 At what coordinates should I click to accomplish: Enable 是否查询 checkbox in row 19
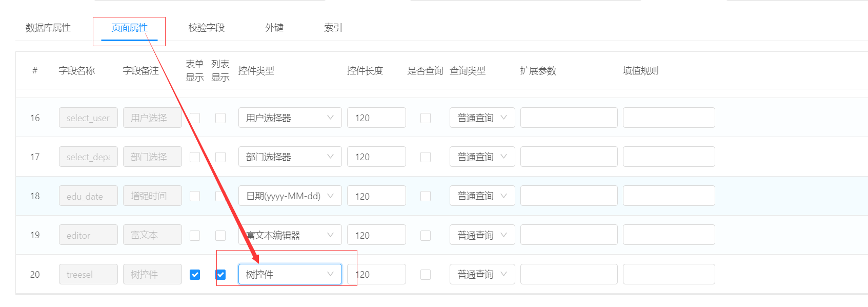pyautogui.click(x=426, y=235)
